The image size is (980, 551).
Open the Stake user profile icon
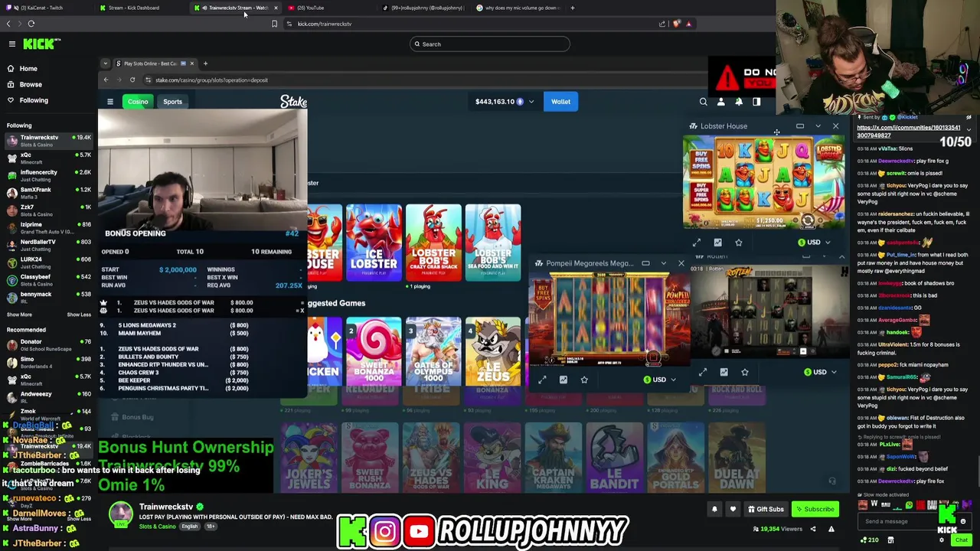coord(720,102)
